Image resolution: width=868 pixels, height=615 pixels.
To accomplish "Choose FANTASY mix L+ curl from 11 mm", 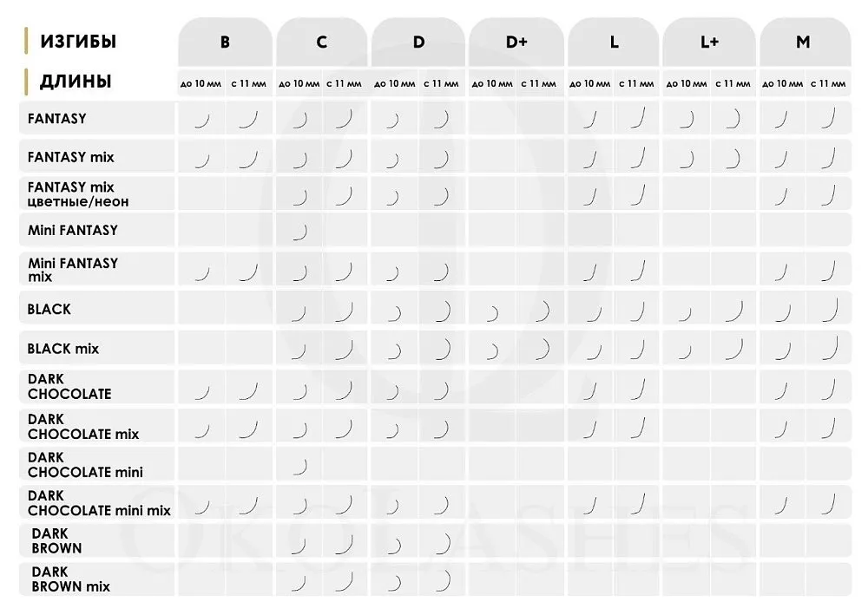I will pos(733,158).
